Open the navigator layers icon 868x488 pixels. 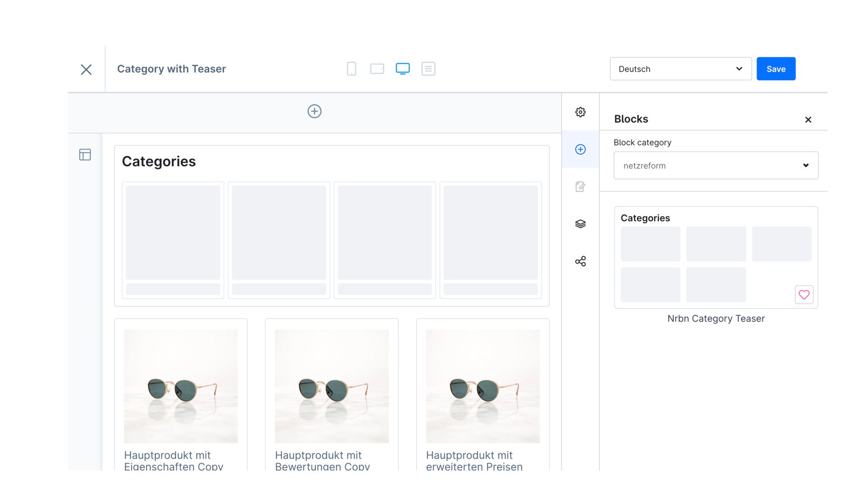(x=580, y=224)
